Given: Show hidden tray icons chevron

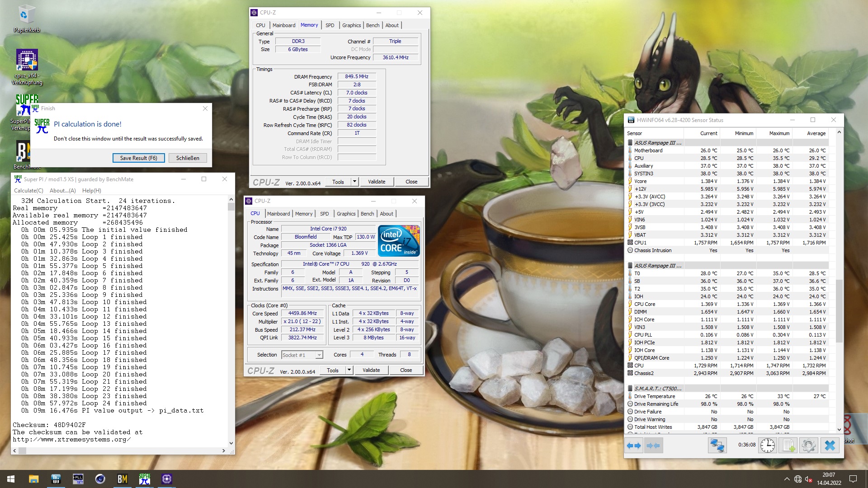Looking at the screenshot, I should [787, 479].
